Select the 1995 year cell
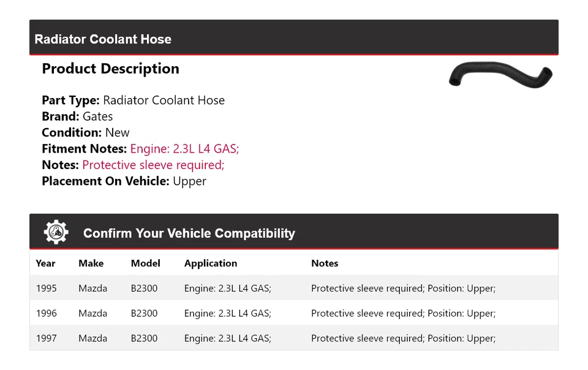 pyautogui.click(x=46, y=288)
